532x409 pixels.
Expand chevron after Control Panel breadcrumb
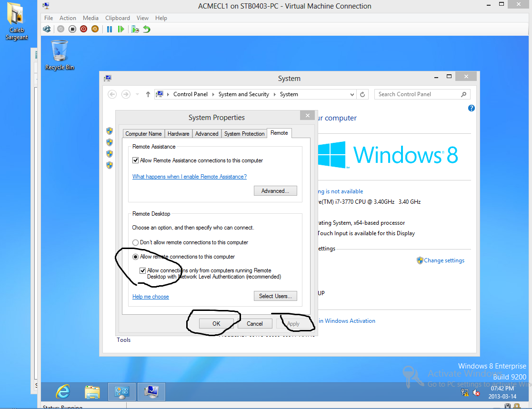(213, 94)
